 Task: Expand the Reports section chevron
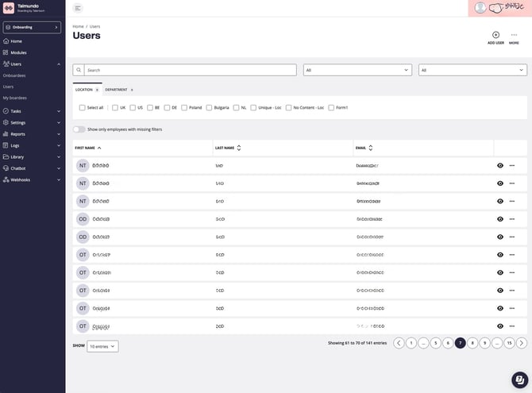59,134
